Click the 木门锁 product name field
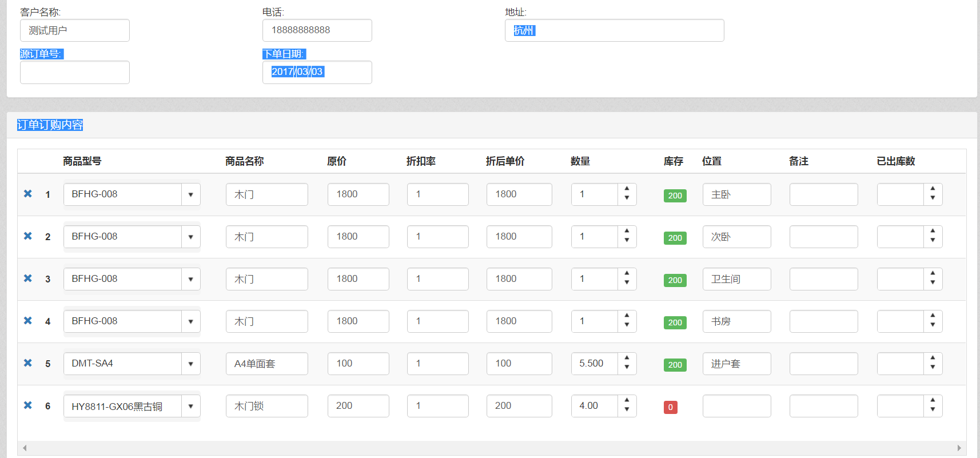Image resolution: width=980 pixels, height=458 pixels. tap(267, 406)
